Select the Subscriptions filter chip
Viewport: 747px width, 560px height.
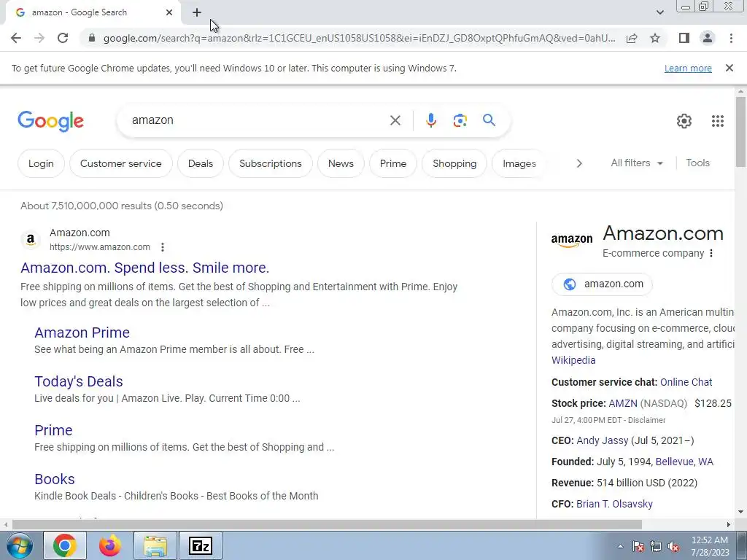[x=271, y=163]
